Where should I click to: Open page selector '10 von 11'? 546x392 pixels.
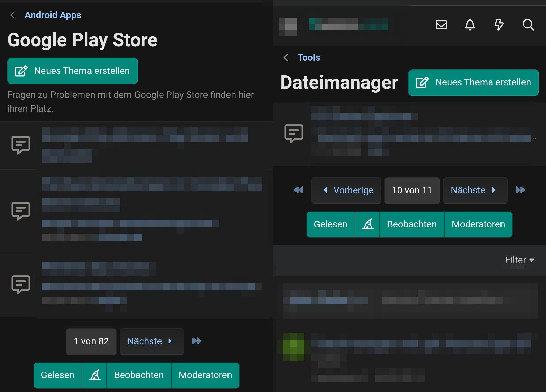coord(412,190)
